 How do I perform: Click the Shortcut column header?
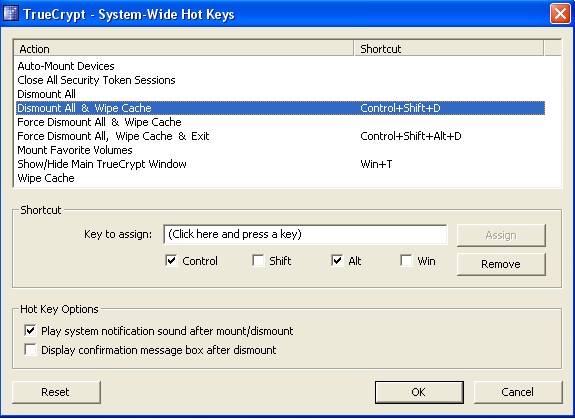(448, 49)
